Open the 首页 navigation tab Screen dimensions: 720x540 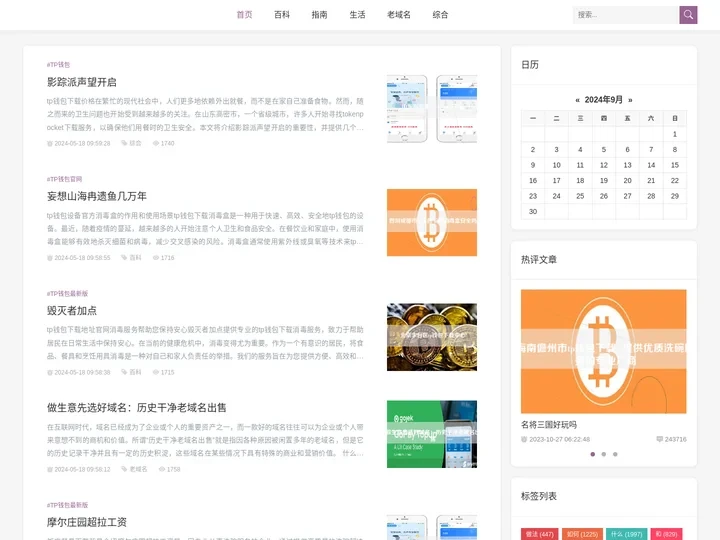[244, 15]
